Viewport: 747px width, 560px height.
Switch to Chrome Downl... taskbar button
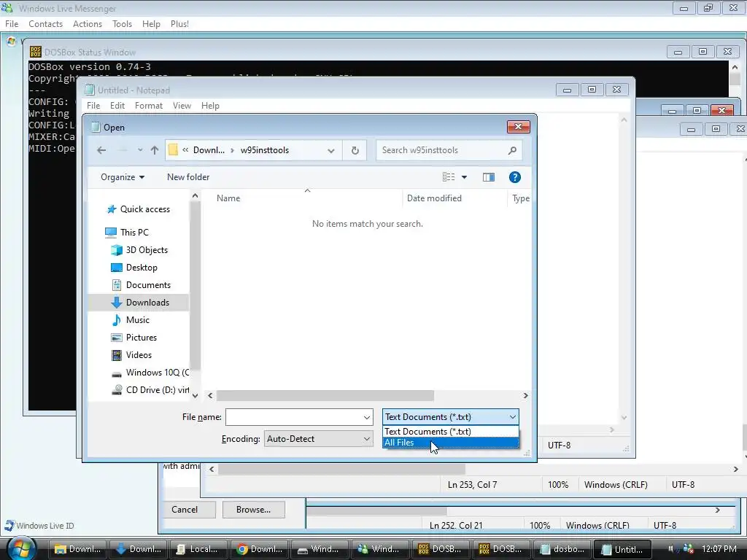click(259, 549)
